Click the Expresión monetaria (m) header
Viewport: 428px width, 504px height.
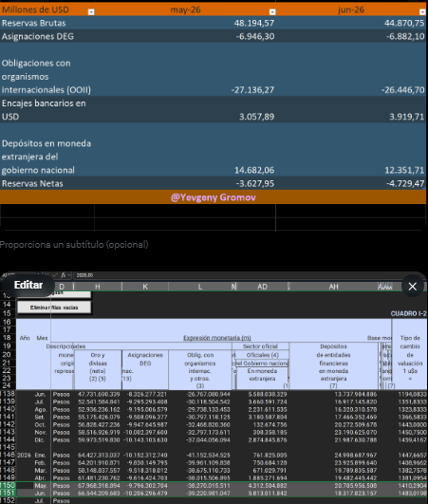click(217, 338)
